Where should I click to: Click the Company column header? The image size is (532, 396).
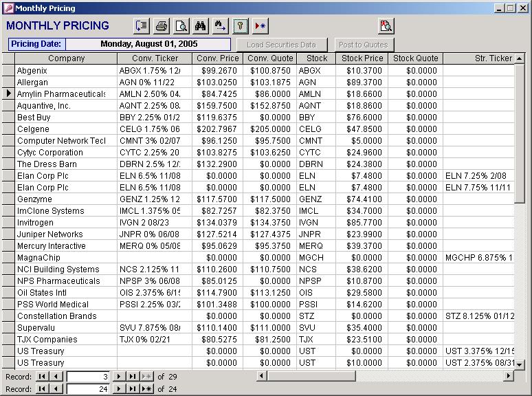[x=66, y=58]
